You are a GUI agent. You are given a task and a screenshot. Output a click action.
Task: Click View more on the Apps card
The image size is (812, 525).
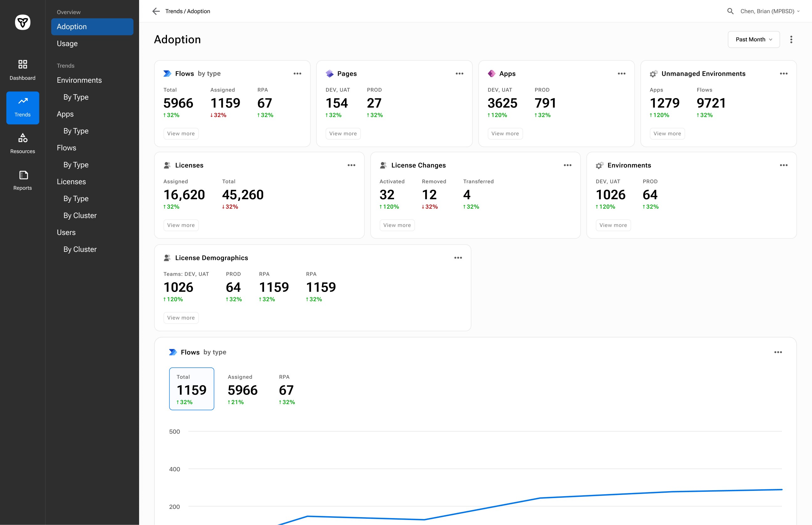click(505, 134)
